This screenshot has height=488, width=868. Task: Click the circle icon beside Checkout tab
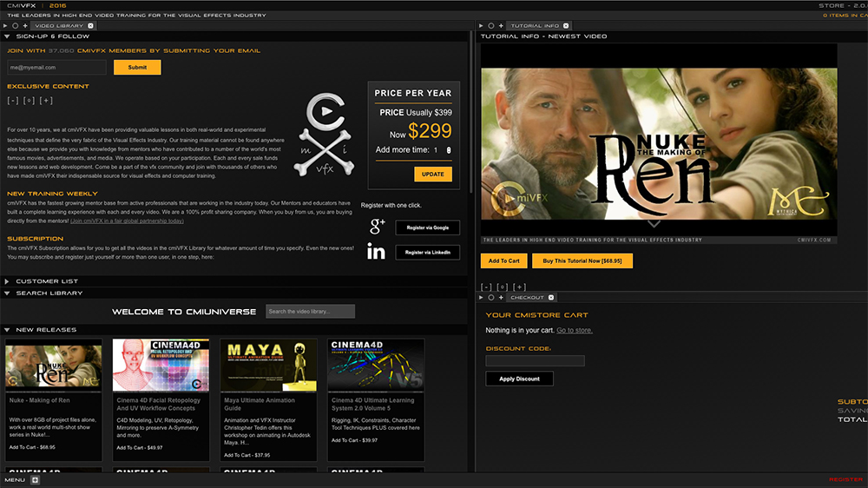click(x=491, y=298)
